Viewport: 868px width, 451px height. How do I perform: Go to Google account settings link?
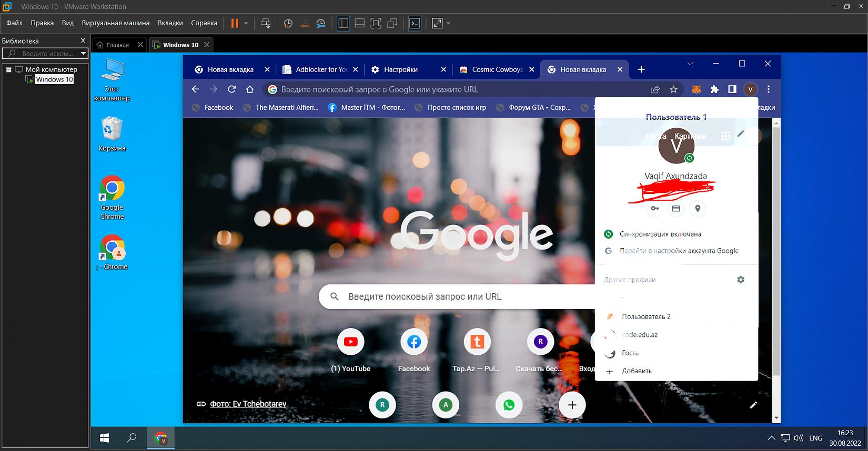[x=679, y=251]
